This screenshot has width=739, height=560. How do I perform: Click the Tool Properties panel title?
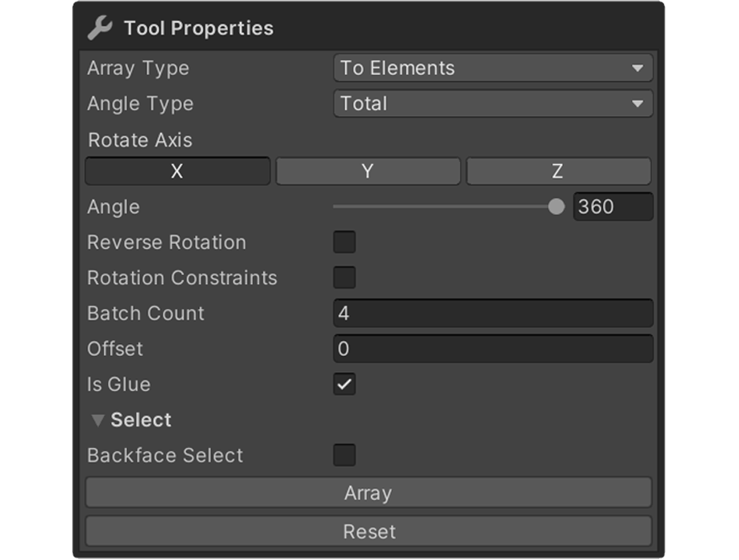point(198,28)
